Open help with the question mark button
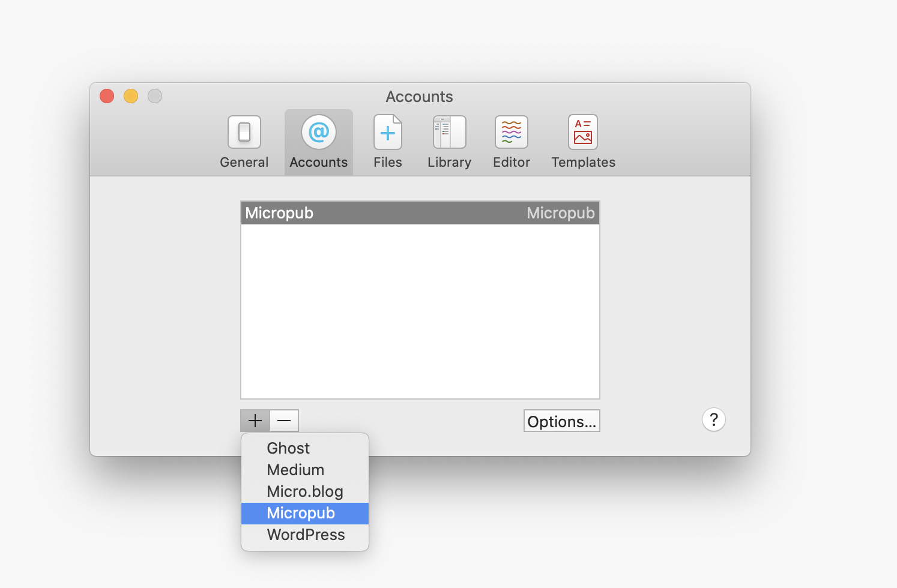897x588 pixels. [x=713, y=419]
